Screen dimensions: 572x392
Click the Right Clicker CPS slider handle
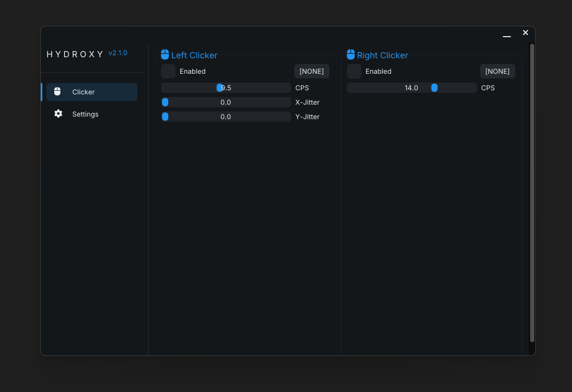click(x=434, y=88)
